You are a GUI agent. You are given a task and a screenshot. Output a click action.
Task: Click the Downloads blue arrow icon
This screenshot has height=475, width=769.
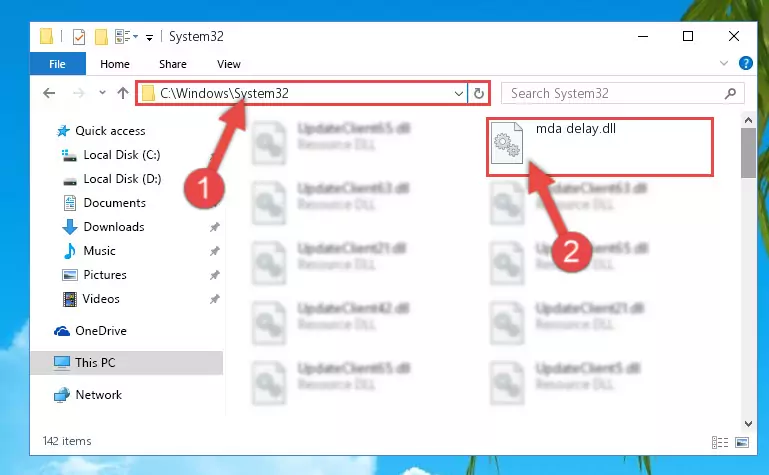pos(70,227)
